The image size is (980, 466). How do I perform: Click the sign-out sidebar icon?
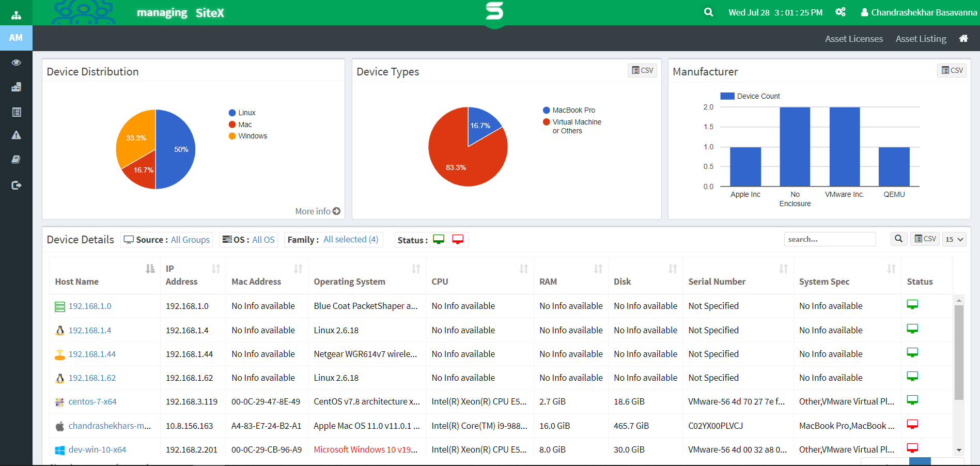click(x=16, y=185)
